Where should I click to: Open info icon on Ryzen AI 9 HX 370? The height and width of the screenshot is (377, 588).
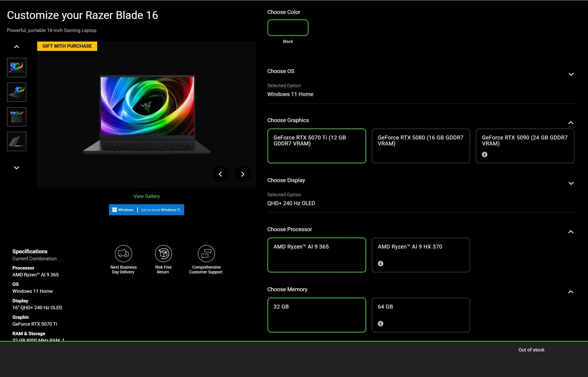coord(381,264)
